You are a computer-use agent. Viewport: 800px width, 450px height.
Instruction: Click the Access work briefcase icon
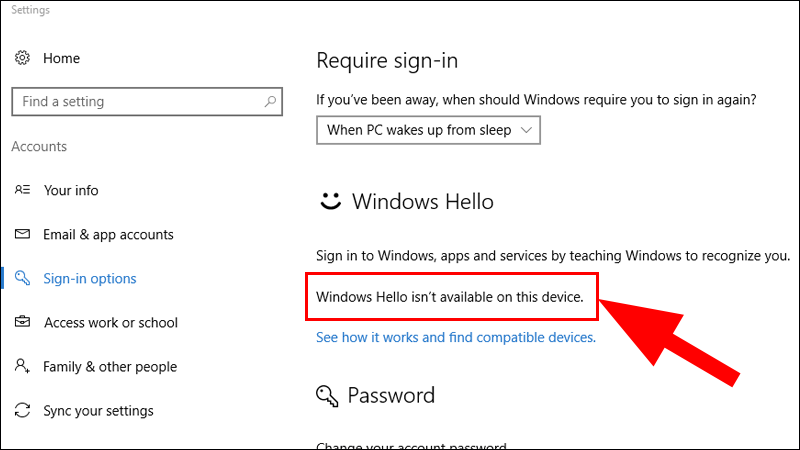(x=22, y=322)
